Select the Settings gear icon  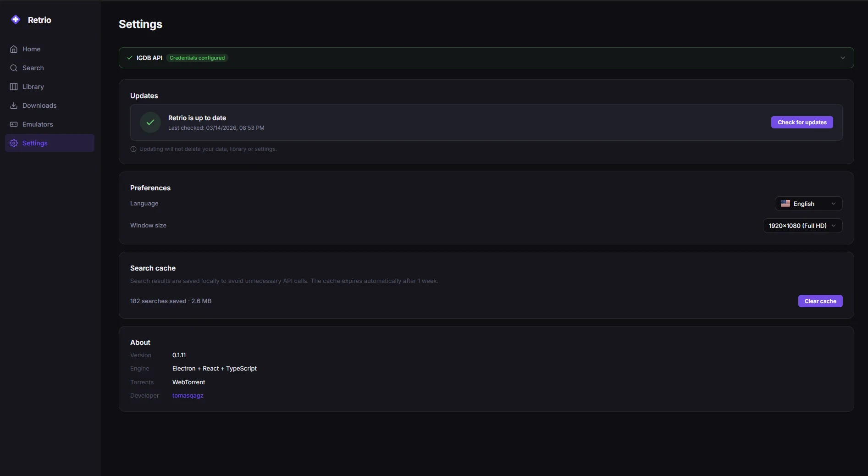13,143
